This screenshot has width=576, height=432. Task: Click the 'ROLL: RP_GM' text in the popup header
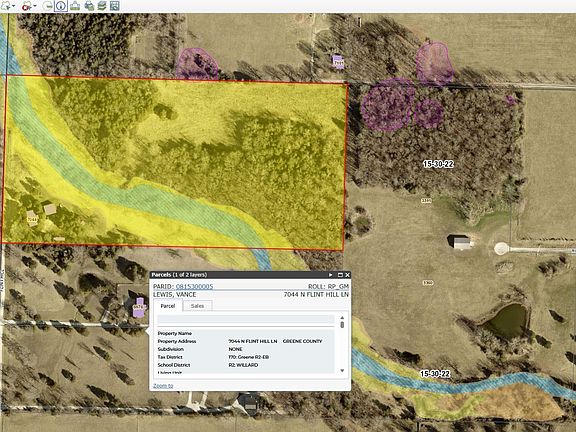[x=328, y=287]
